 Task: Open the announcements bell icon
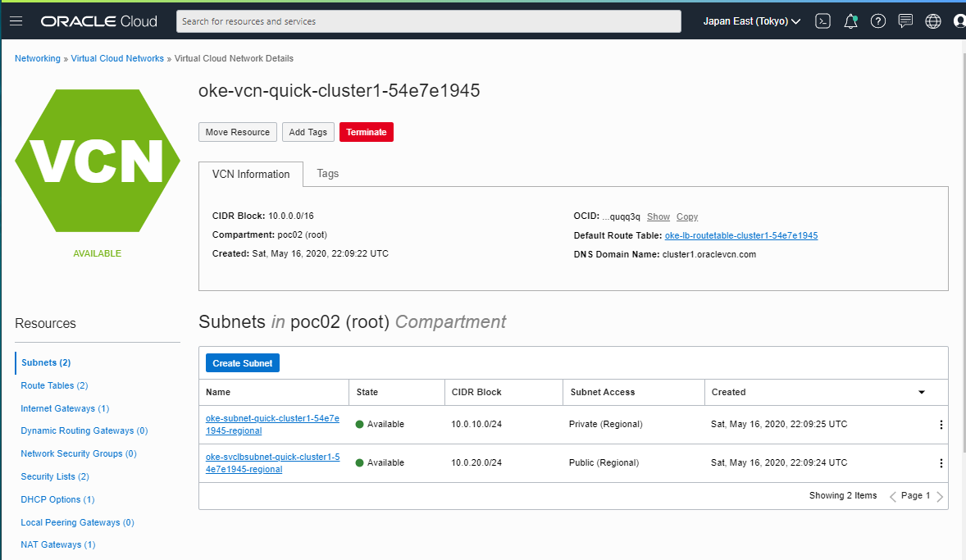tap(850, 21)
